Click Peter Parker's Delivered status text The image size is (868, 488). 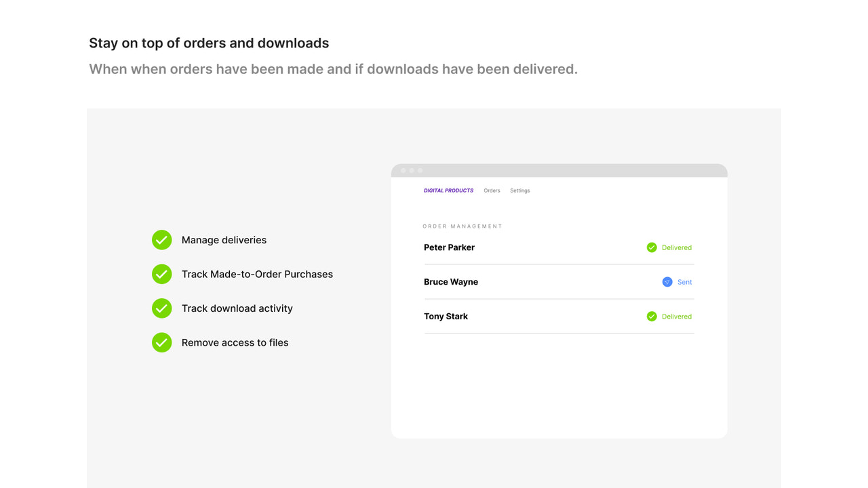pos(677,247)
